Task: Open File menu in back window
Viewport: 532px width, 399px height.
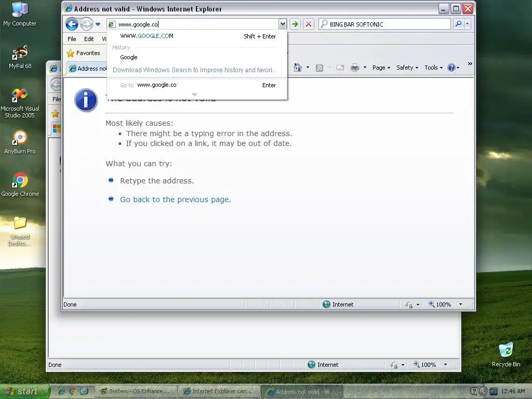Action: (x=56, y=99)
